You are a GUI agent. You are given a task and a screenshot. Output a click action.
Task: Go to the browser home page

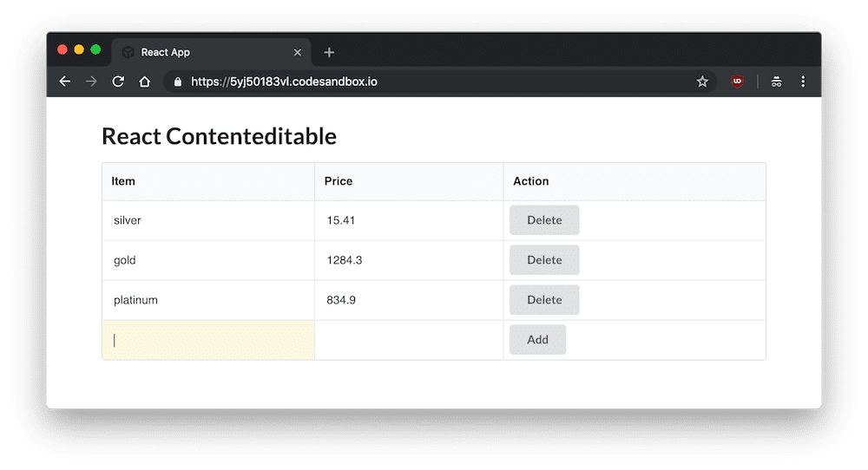coord(145,82)
